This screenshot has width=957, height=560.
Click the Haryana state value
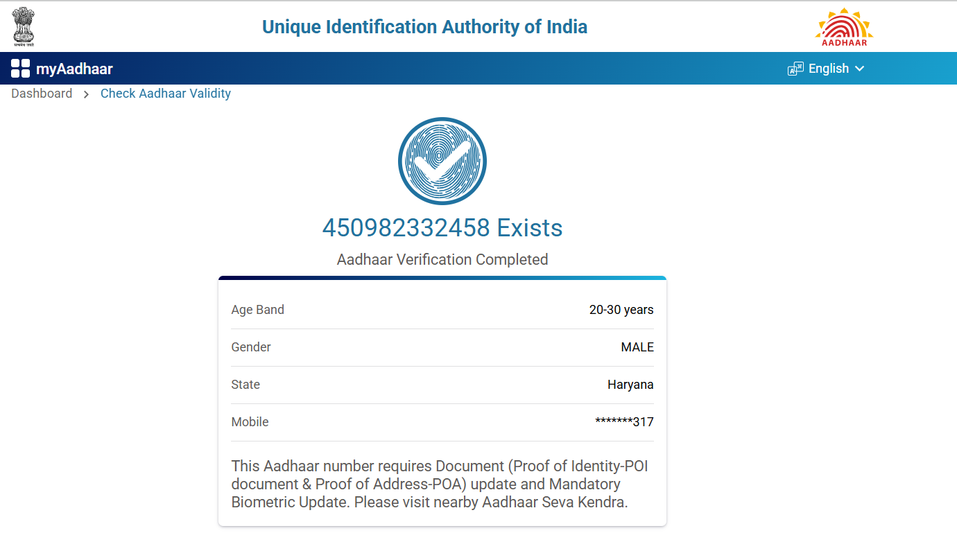[x=630, y=385]
